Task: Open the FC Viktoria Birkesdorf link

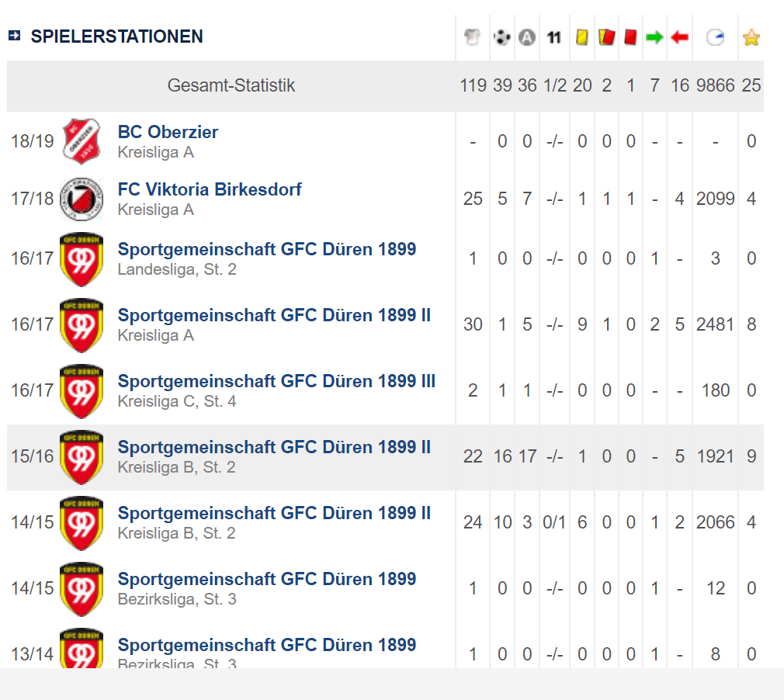Action: tap(210, 189)
